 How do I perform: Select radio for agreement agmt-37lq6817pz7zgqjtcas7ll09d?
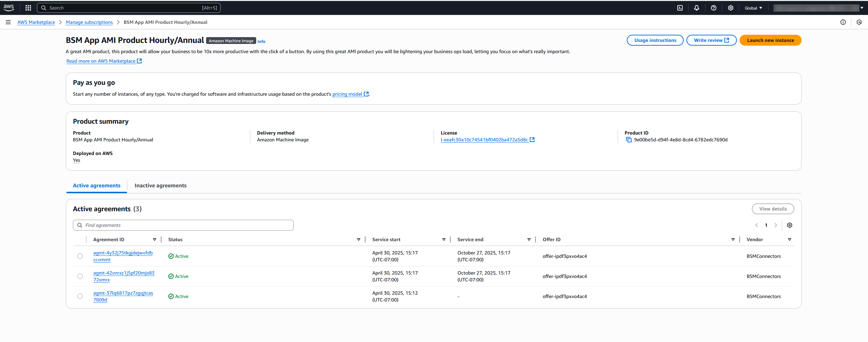[x=80, y=296]
